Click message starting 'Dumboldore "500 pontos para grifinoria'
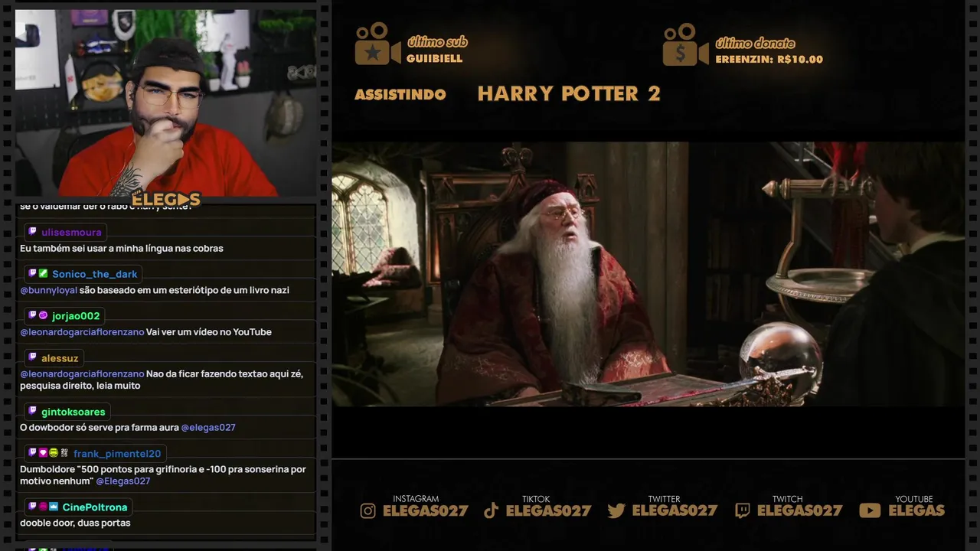980x551 pixels. click(x=162, y=475)
